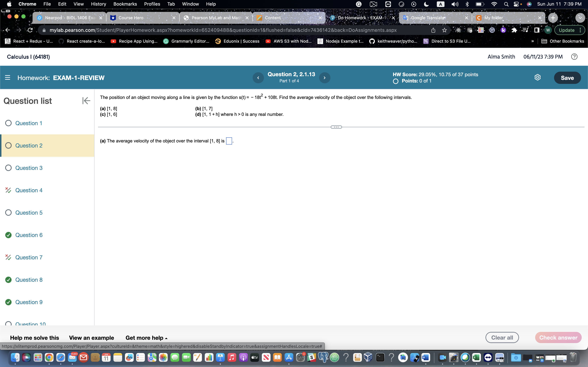Select the Question 5 radio circle

(x=8, y=212)
